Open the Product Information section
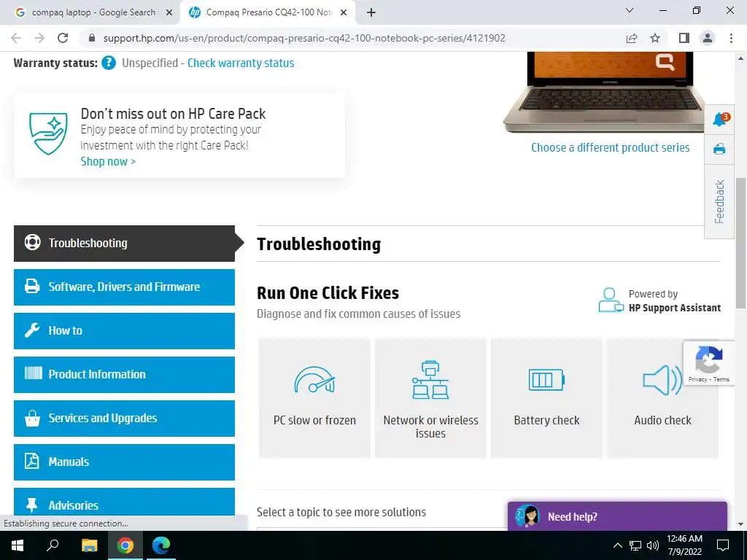Screen dimensions: 747x560 [124, 375]
